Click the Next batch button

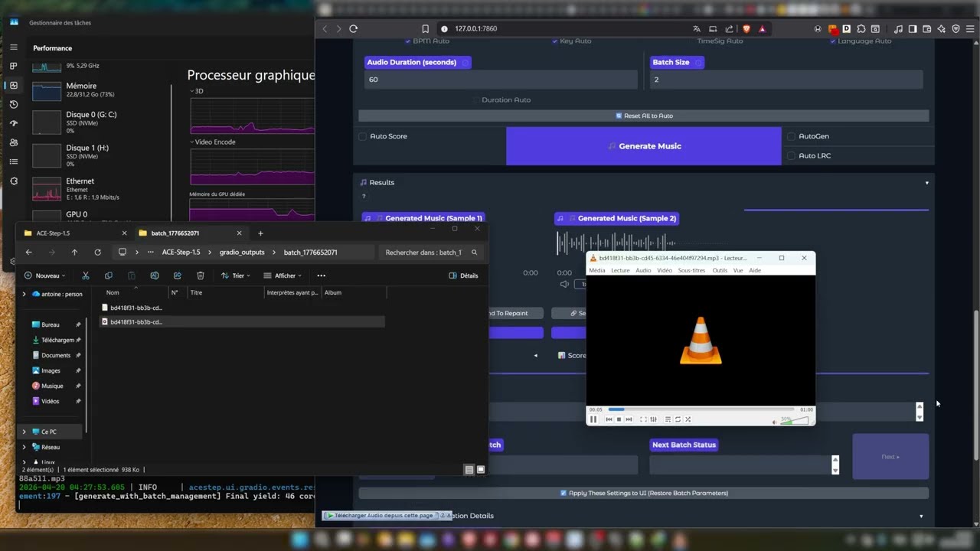[890, 457]
